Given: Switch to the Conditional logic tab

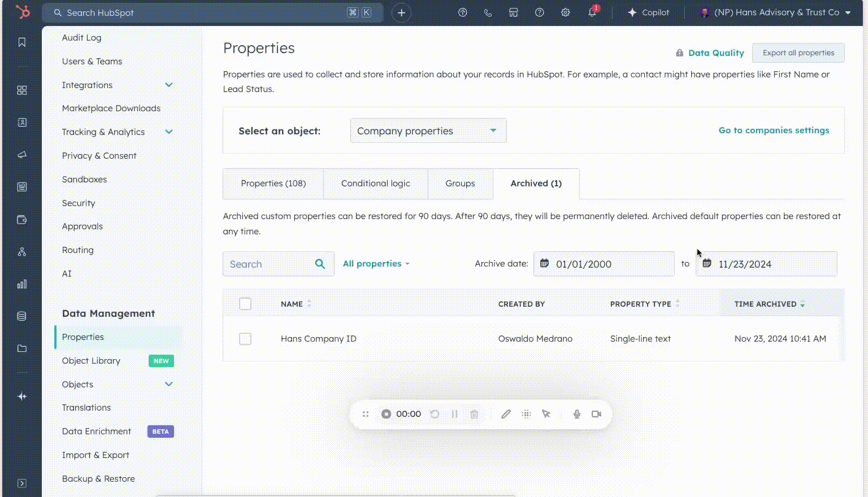Looking at the screenshot, I should [375, 184].
